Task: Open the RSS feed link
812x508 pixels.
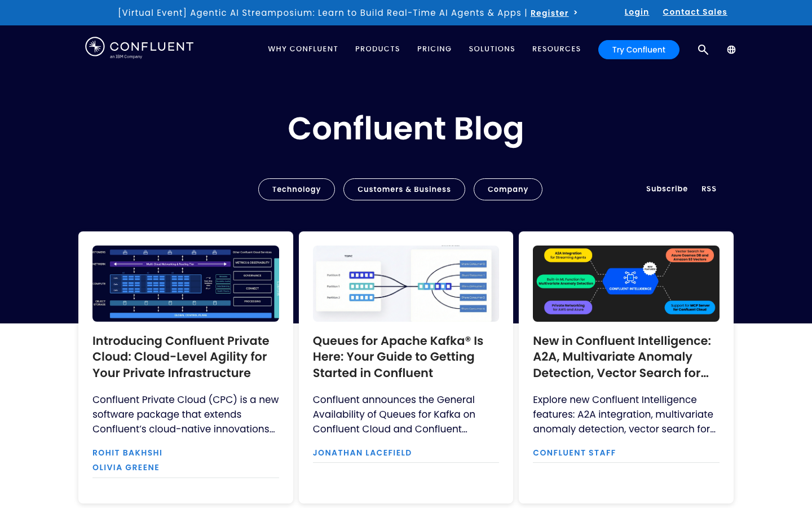Action: click(709, 189)
